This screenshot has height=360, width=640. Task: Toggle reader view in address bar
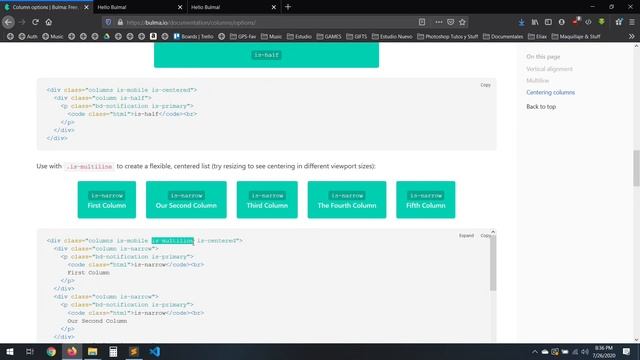pos(422,22)
